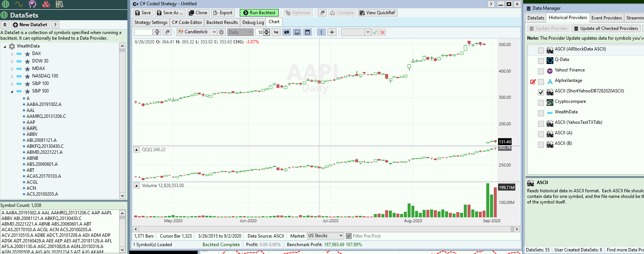Toggle the vertical line cursor button

(x=321, y=32)
